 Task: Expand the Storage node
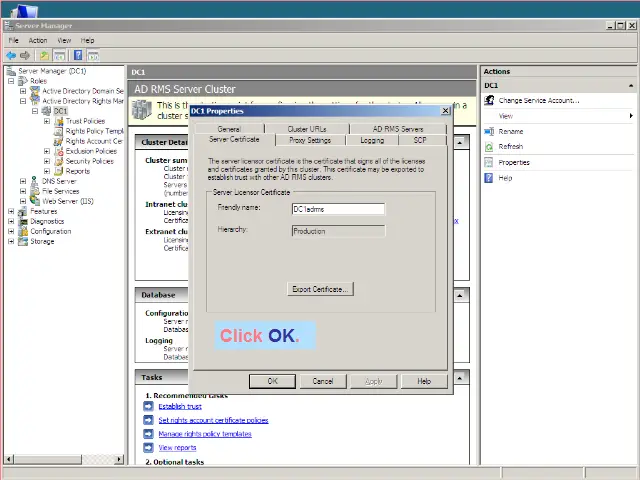(x=11, y=241)
